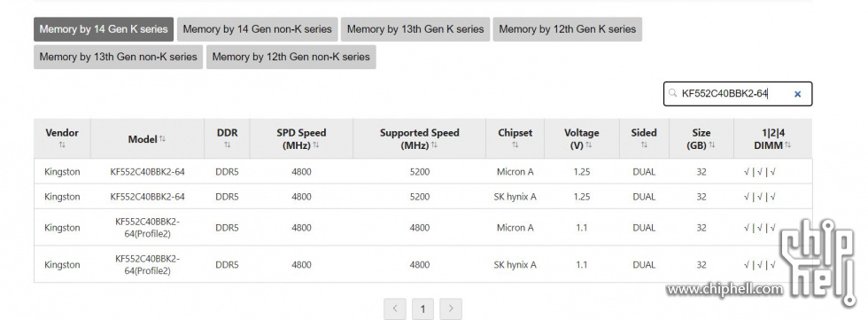868x320 pixels.
Task: Click the search magnifier icon
Action: (672, 94)
